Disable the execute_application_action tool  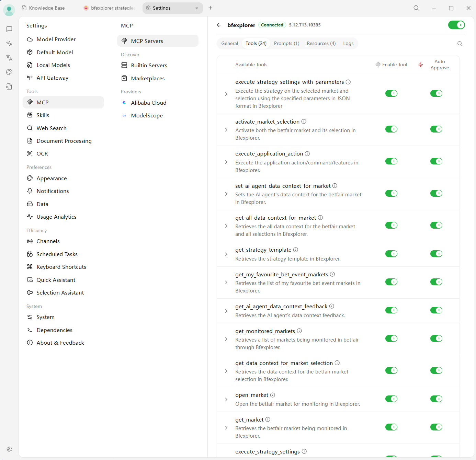tap(391, 161)
